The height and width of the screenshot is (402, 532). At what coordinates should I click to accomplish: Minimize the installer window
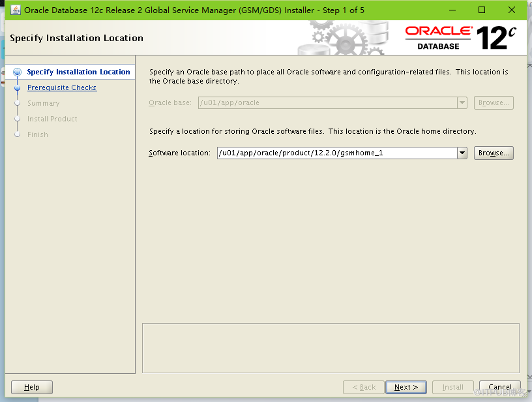point(452,10)
